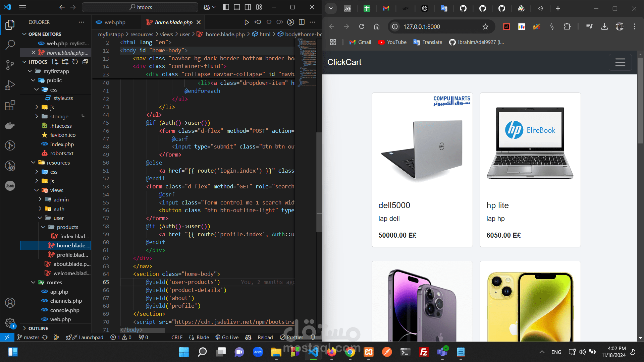Image resolution: width=644 pixels, height=362 pixels.
Task: Open the Extensions view in activity bar
Action: click(10, 105)
